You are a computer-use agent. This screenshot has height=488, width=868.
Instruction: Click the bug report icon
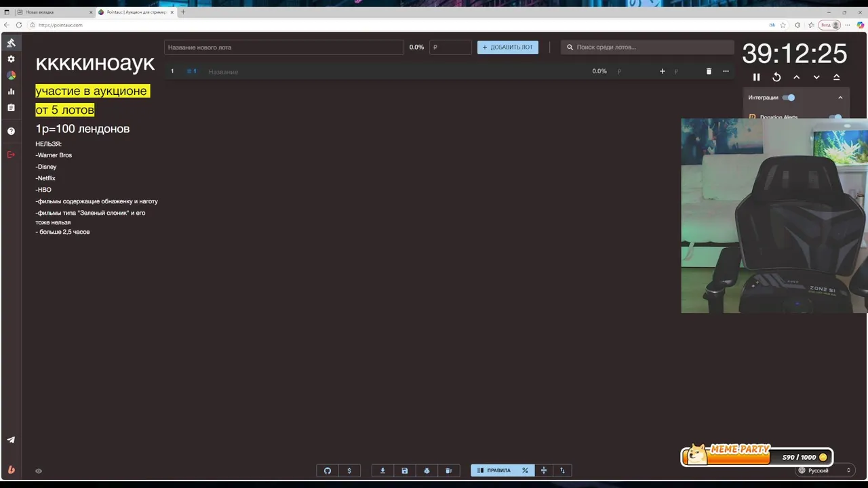click(x=427, y=470)
